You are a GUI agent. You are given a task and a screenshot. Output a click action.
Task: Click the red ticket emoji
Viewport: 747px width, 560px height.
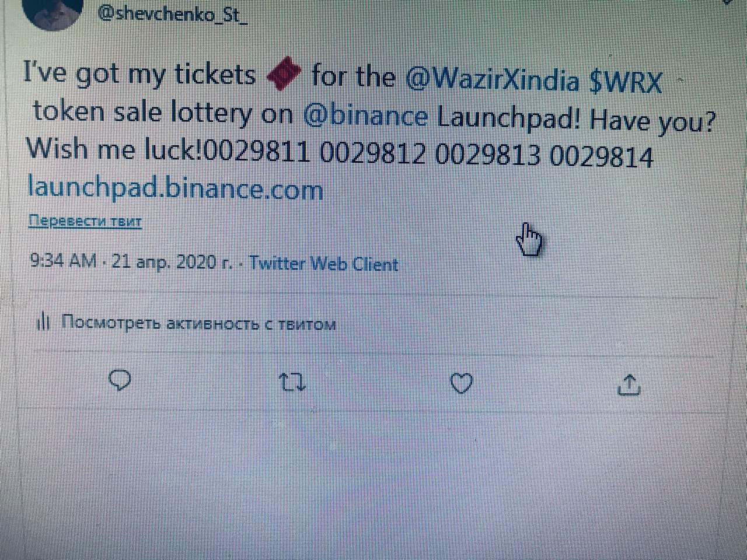[283, 75]
